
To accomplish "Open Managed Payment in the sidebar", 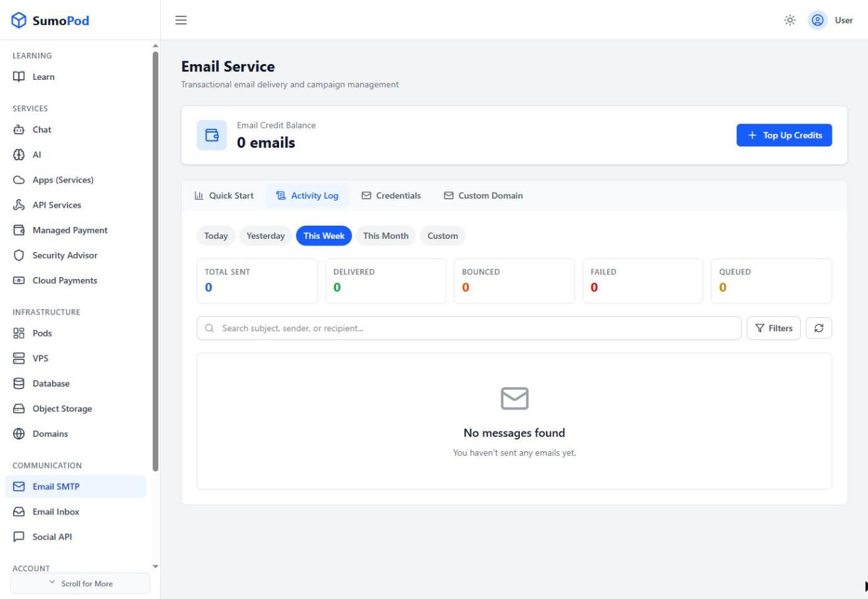I will pos(75,230).
